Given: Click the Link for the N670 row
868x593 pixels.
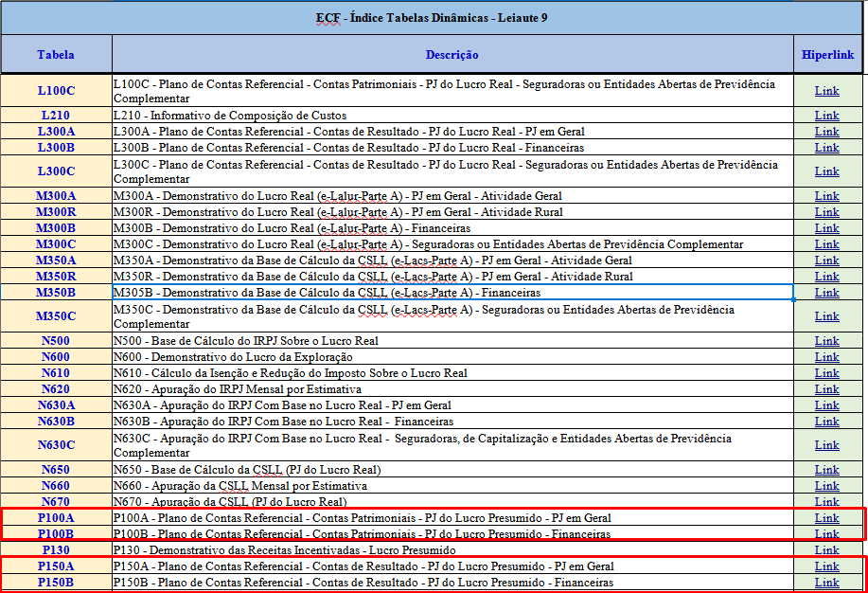Looking at the screenshot, I should tap(826, 501).
